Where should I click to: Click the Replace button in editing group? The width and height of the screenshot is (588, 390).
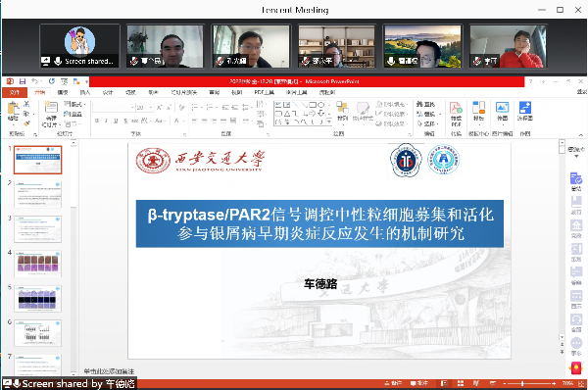coord(427,114)
